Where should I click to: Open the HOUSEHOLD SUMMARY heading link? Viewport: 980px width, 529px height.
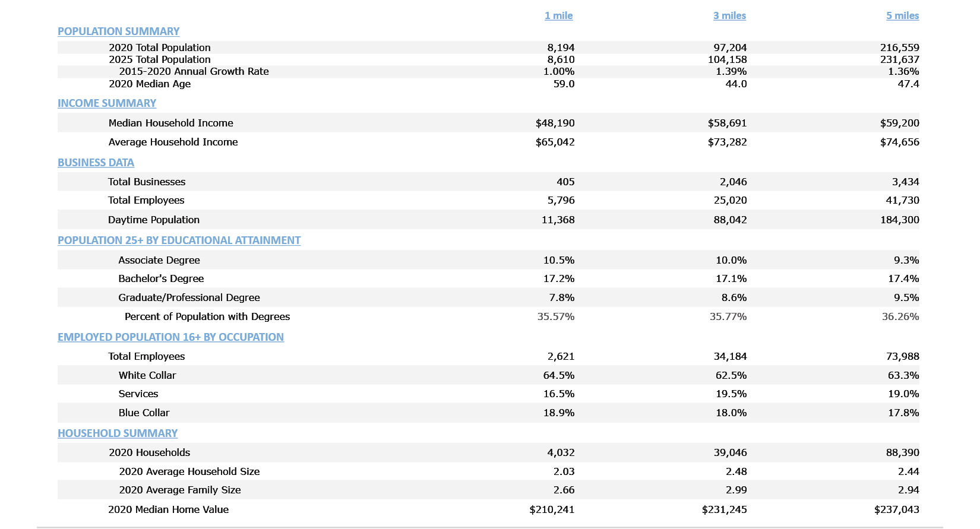tap(118, 433)
